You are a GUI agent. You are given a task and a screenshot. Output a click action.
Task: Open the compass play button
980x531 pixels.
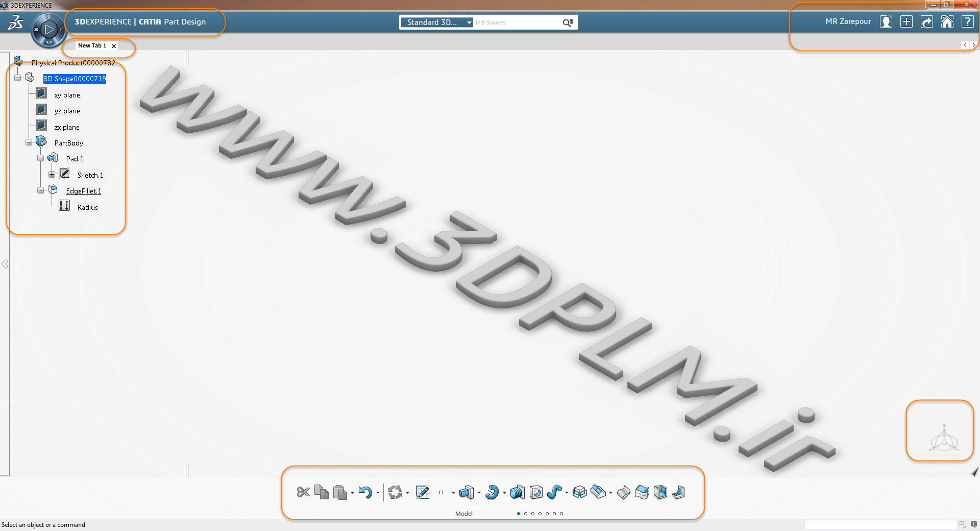coord(49,30)
